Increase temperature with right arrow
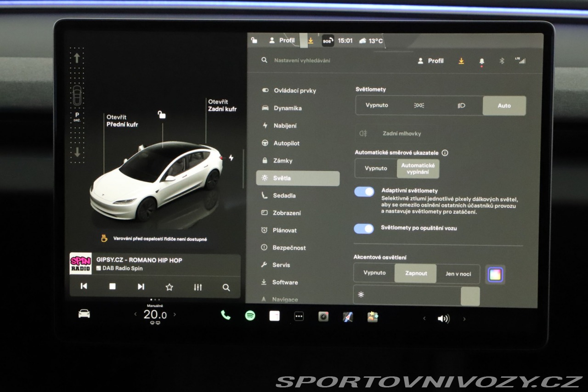 175,315
